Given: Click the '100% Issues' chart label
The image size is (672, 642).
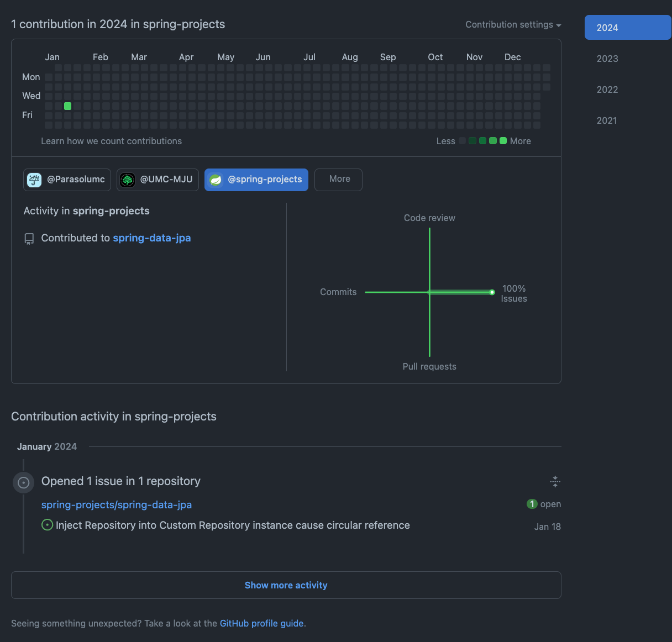Looking at the screenshot, I should coord(514,294).
